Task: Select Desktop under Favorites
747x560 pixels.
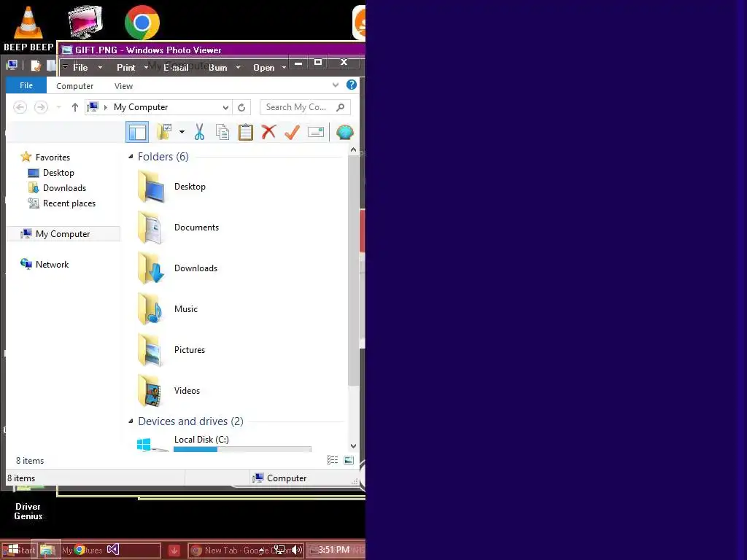Action: tap(58, 172)
